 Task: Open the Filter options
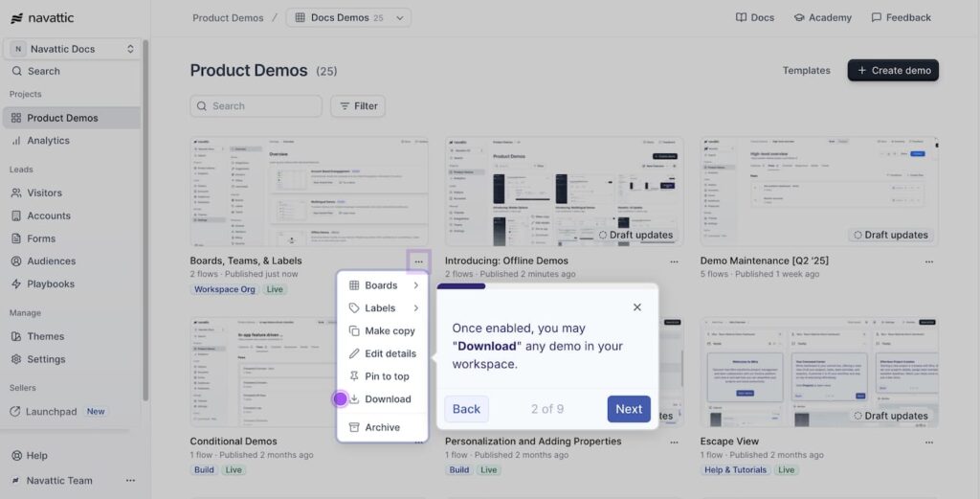358,105
